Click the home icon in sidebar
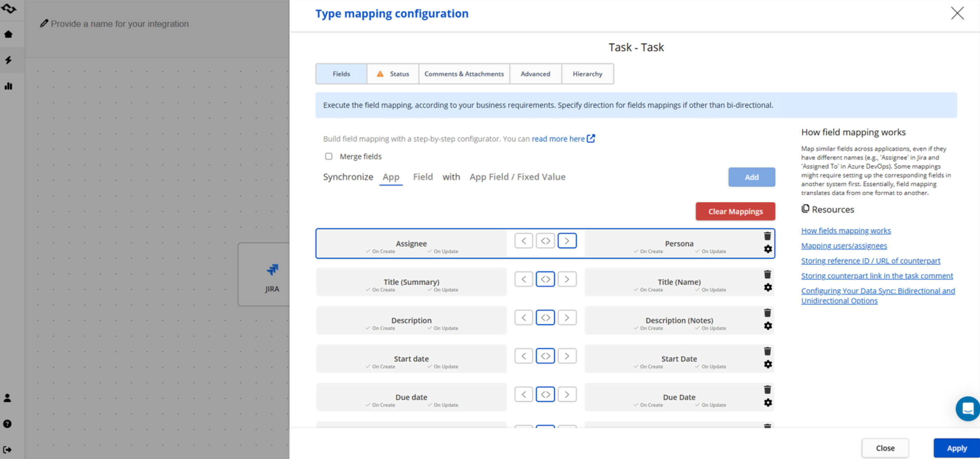The image size is (980, 459). pos(8,34)
